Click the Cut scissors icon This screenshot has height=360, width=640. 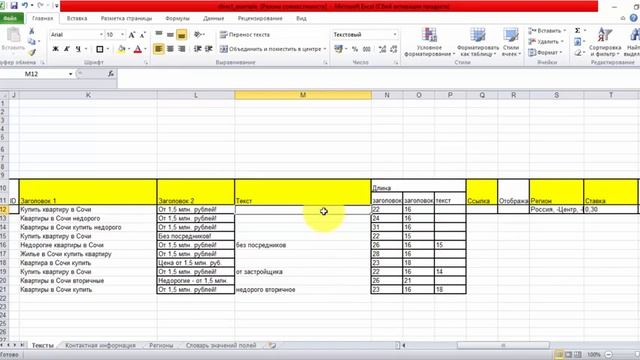pos(31,31)
